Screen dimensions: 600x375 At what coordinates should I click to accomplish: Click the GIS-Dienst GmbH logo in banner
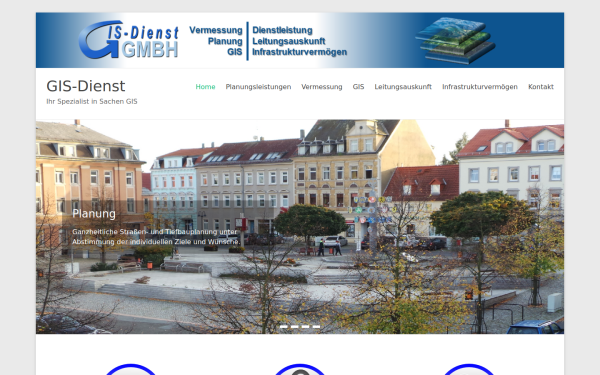coord(129,39)
